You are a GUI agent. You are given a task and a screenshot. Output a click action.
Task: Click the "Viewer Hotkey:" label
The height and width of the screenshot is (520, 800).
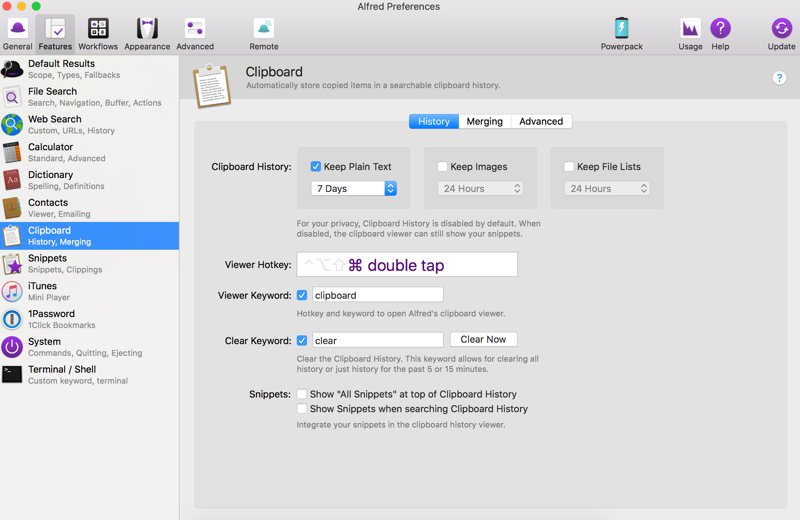click(x=258, y=265)
